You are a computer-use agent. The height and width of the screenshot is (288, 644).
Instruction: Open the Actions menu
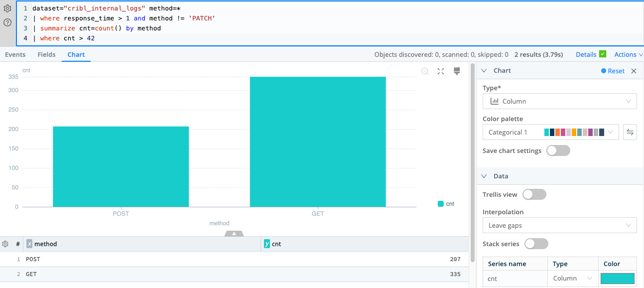coord(628,54)
